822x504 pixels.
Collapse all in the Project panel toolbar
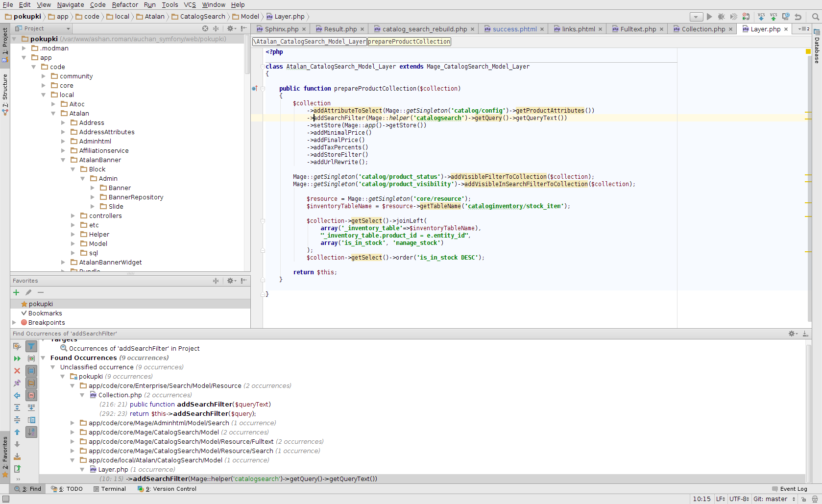(x=216, y=28)
